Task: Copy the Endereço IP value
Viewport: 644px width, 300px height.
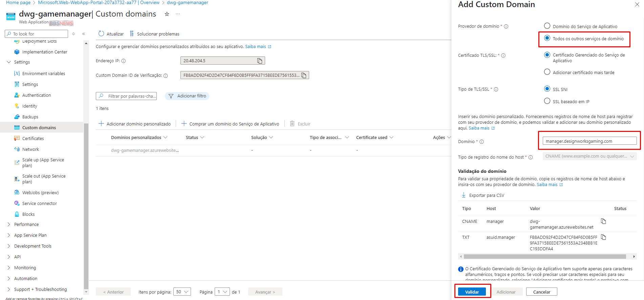Action: tap(260, 61)
